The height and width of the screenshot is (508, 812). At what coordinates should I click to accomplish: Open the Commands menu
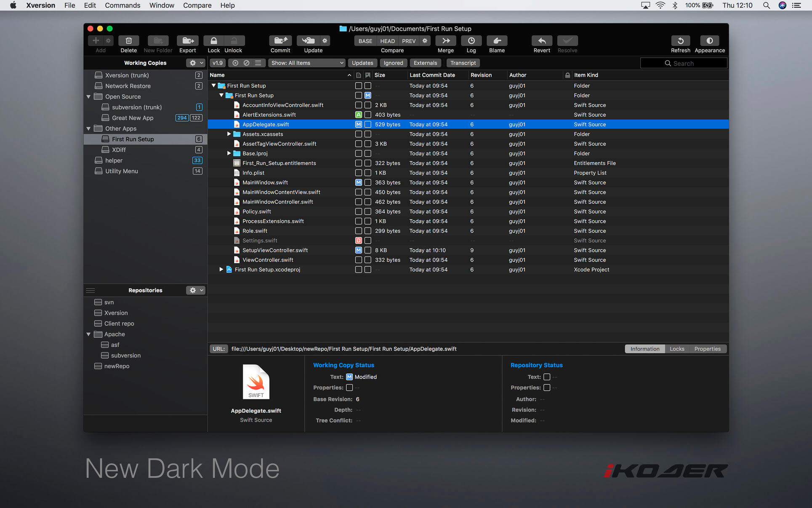122,5
